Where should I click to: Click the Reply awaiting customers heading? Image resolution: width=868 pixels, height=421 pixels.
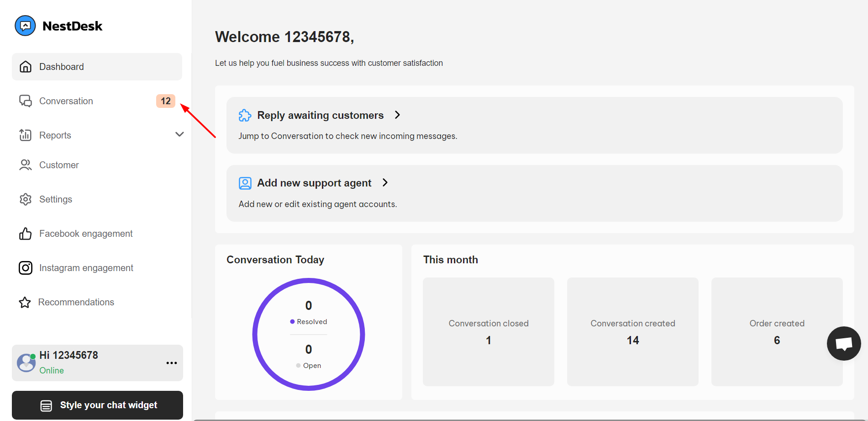pos(321,115)
